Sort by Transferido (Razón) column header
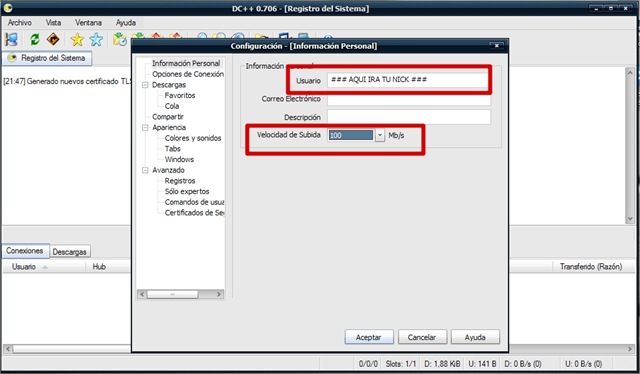The height and width of the screenshot is (374, 640). tap(591, 267)
